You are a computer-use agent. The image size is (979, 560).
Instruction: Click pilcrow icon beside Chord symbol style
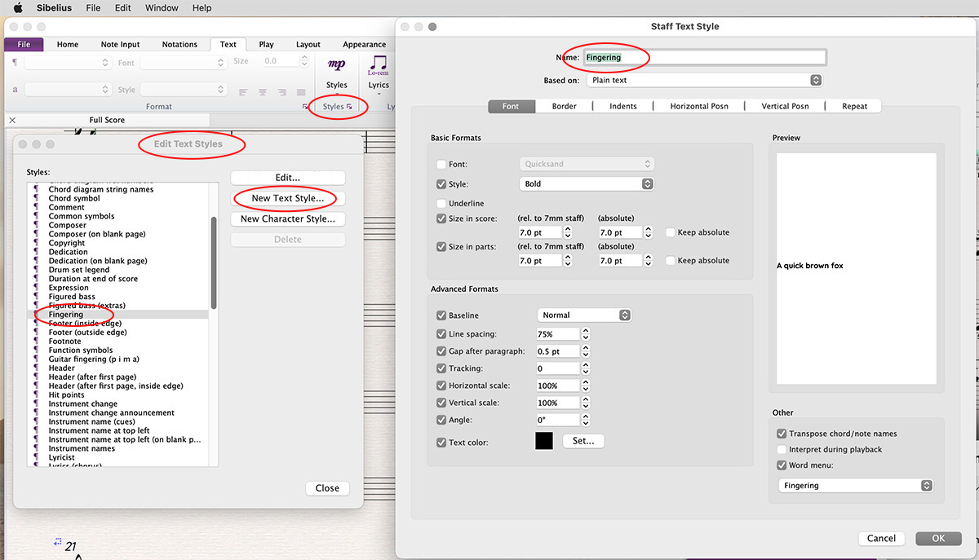[36, 198]
